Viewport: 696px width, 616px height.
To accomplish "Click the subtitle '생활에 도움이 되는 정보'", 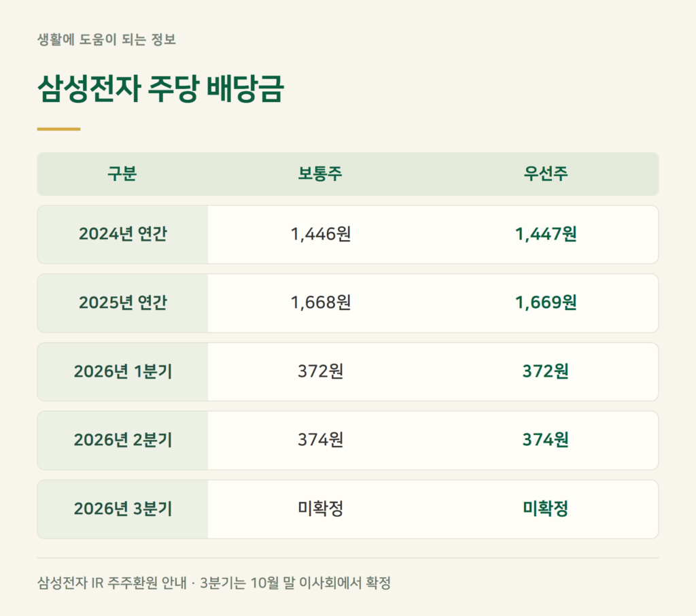I will point(107,39).
